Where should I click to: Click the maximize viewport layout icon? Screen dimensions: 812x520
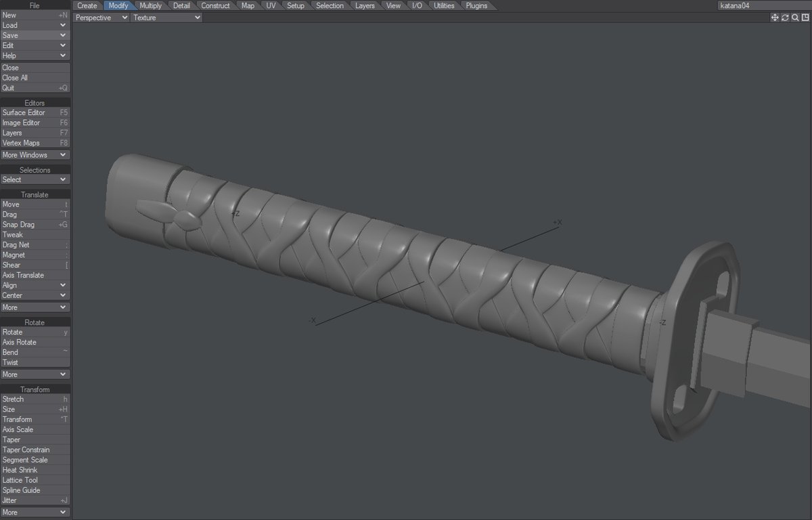[805, 18]
